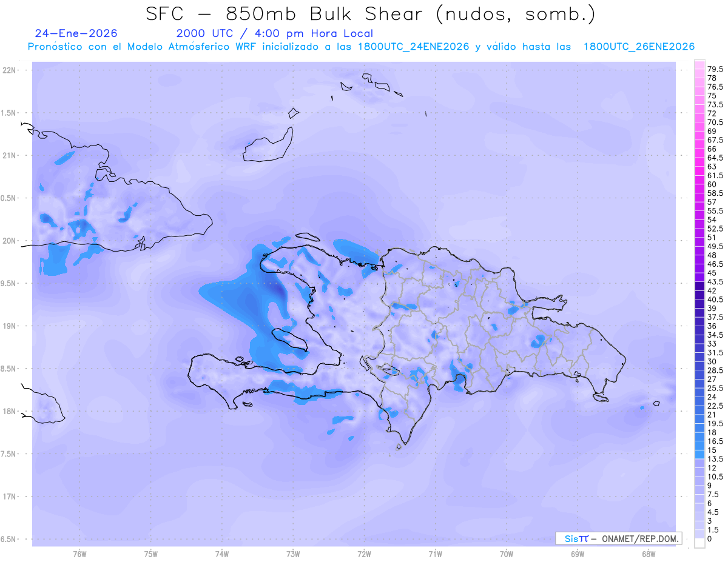Click the "19.5" colorbar value
The height and width of the screenshot is (562, 728).
(x=715, y=423)
